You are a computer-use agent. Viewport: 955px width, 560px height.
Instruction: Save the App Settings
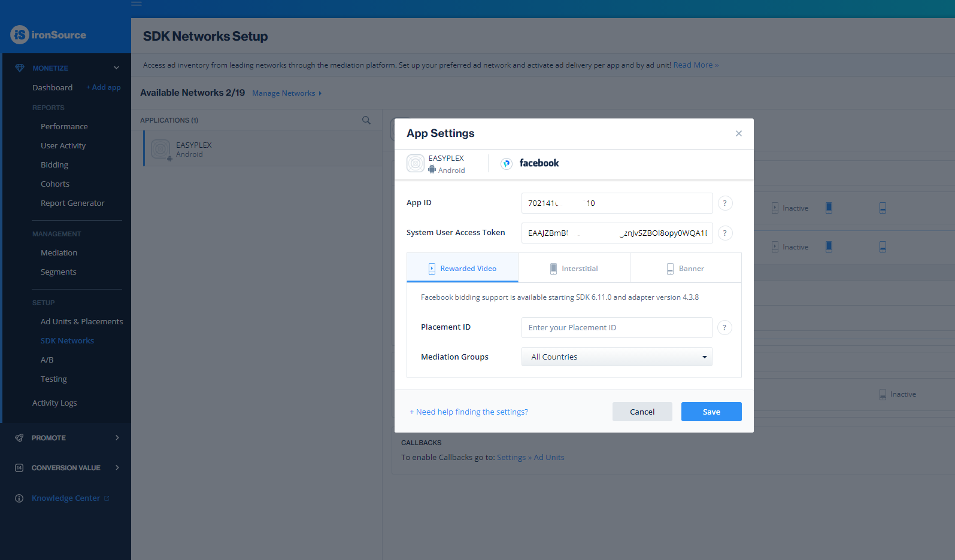[711, 412]
